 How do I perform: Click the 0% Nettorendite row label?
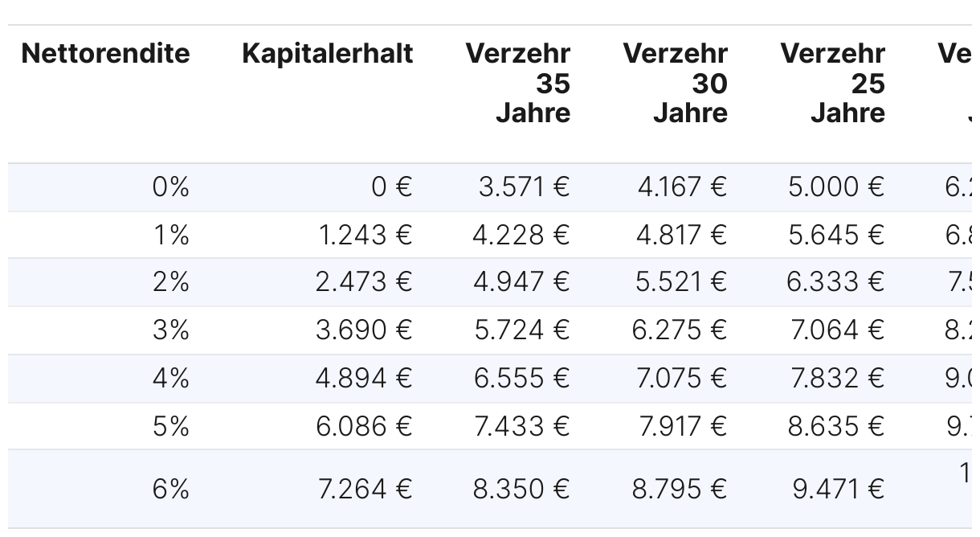tap(171, 187)
